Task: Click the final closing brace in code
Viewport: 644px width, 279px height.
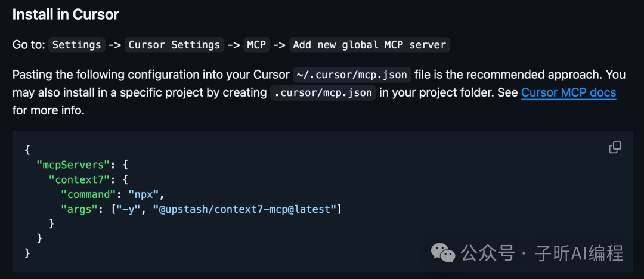Action: tap(27, 253)
